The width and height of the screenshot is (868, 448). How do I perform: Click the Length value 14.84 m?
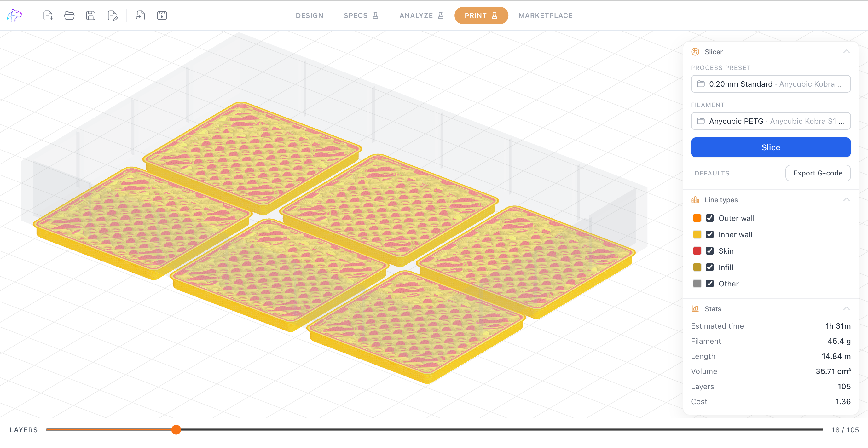[x=836, y=356]
